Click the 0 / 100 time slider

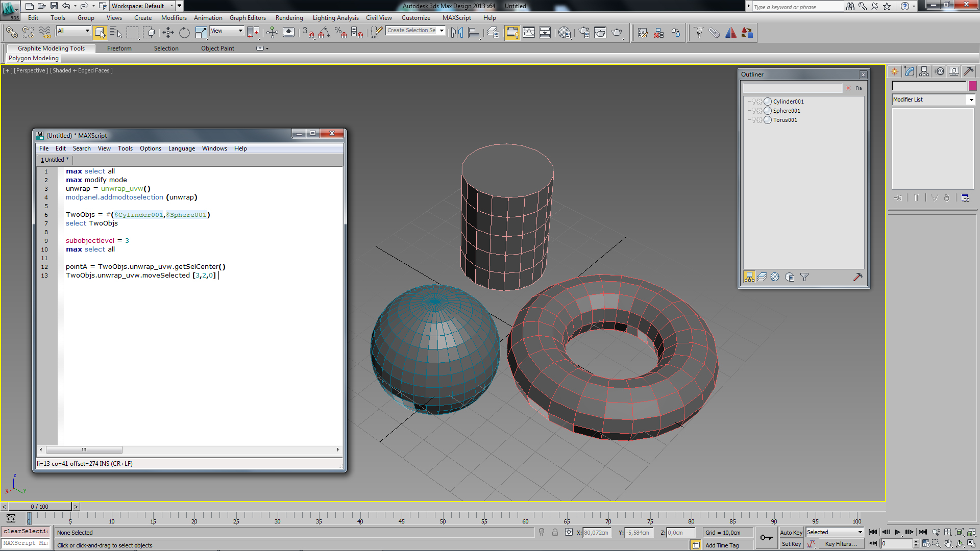tap(39, 507)
